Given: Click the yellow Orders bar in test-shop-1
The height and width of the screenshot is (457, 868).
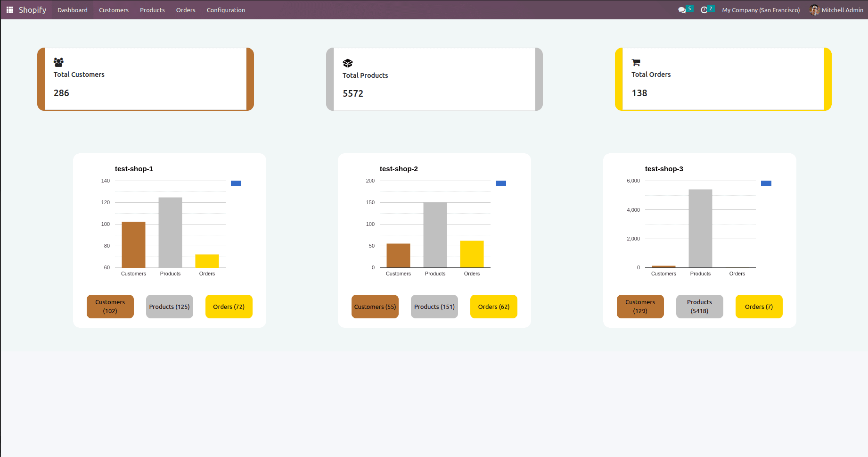Looking at the screenshot, I should click(207, 261).
